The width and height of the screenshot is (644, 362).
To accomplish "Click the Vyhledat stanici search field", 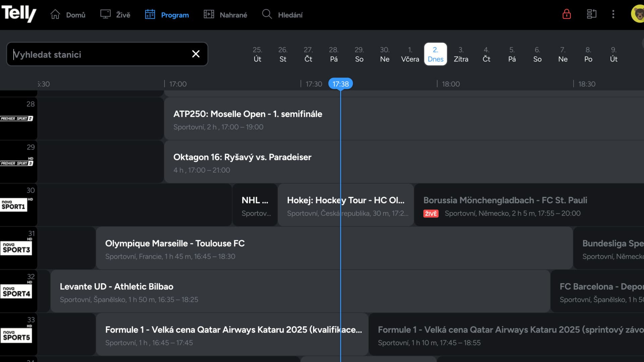I will [x=101, y=54].
